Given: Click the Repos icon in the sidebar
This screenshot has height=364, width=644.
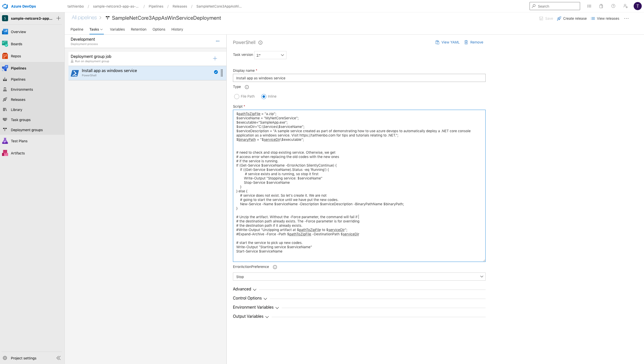Looking at the screenshot, I should tap(5, 56).
